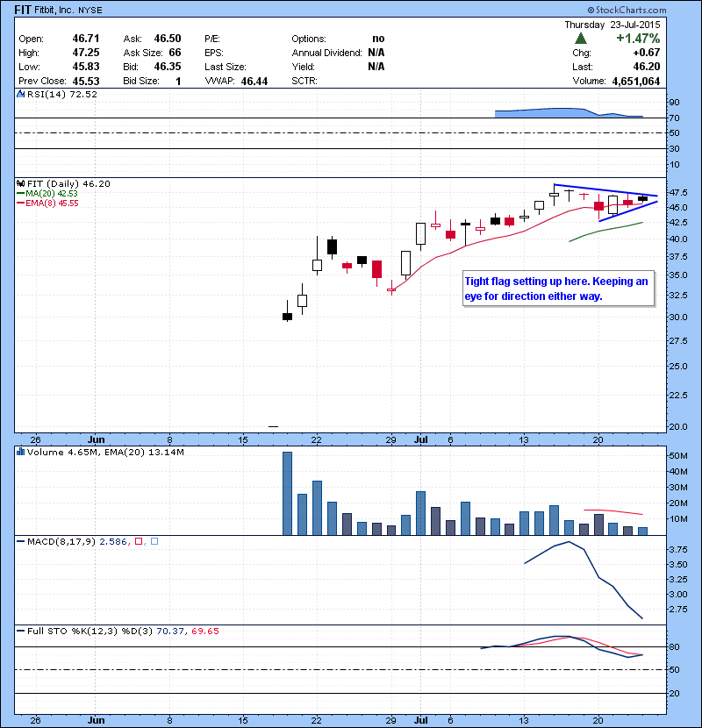Click the MA(20) 42.53 legend text
Screen dimensions: 702x728
tap(52, 194)
